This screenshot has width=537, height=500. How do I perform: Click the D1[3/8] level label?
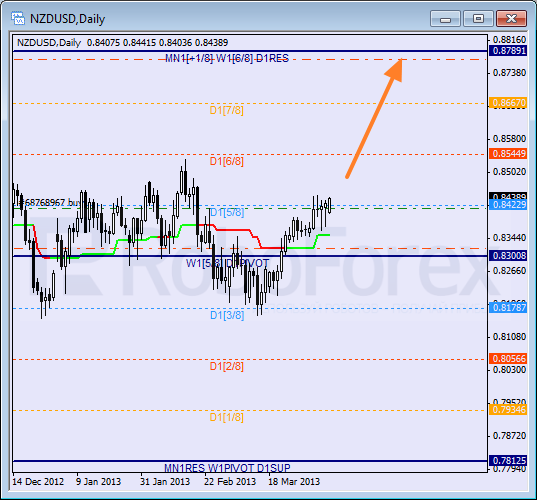[x=227, y=315]
